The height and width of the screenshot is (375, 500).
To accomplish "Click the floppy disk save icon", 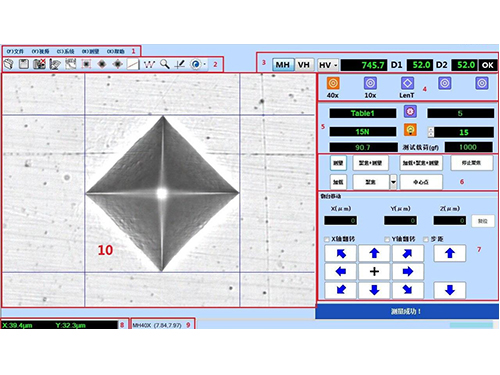I will [24, 64].
